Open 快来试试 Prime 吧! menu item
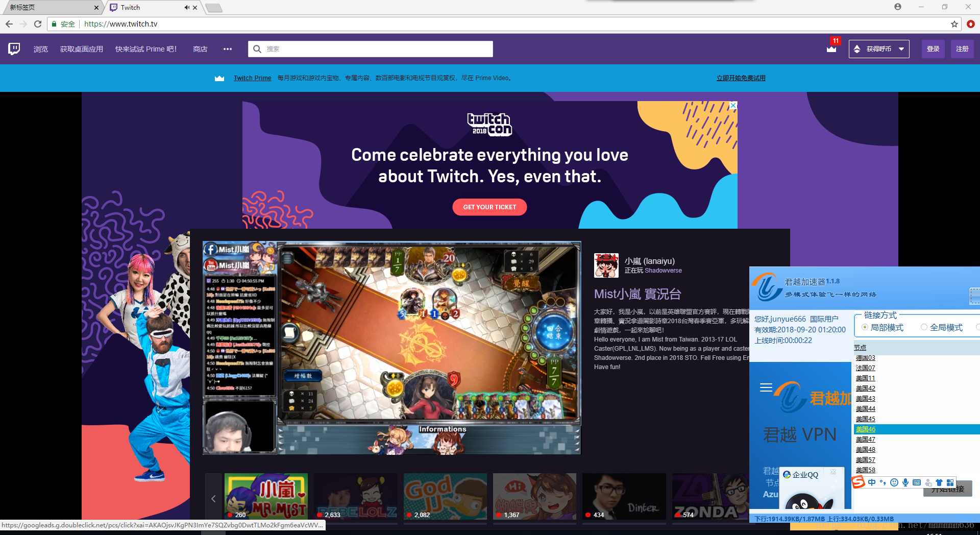Screen dimensions: 980x535 (x=146, y=49)
